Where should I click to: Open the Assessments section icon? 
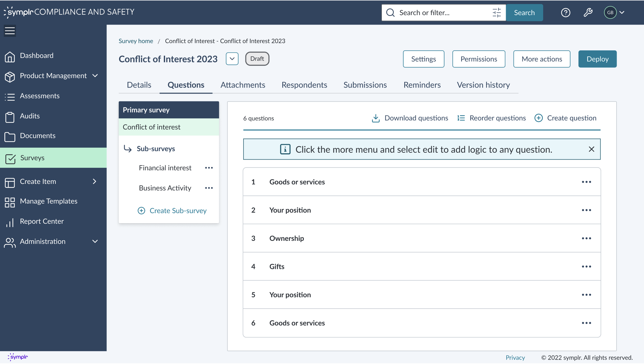pos(10,96)
